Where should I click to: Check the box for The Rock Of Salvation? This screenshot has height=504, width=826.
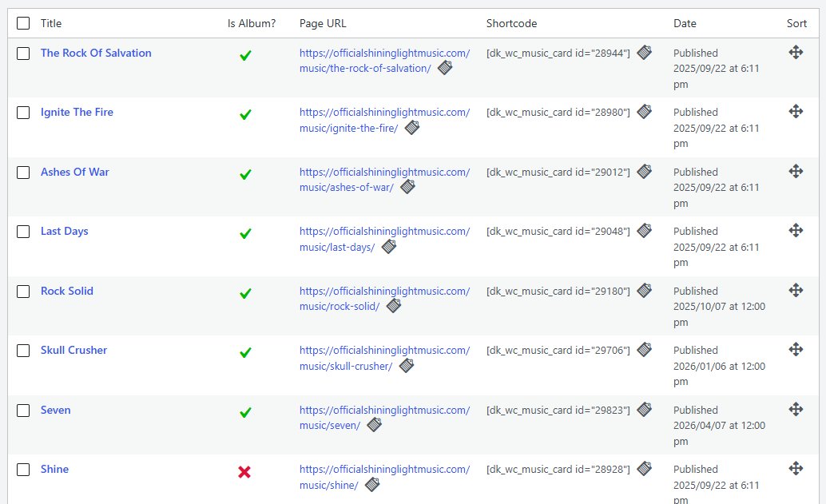[x=23, y=54]
